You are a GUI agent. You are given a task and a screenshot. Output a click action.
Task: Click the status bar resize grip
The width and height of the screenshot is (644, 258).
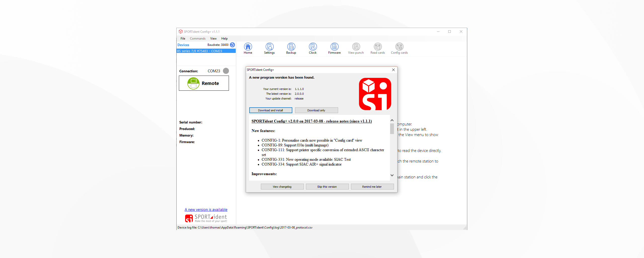pos(465,228)
